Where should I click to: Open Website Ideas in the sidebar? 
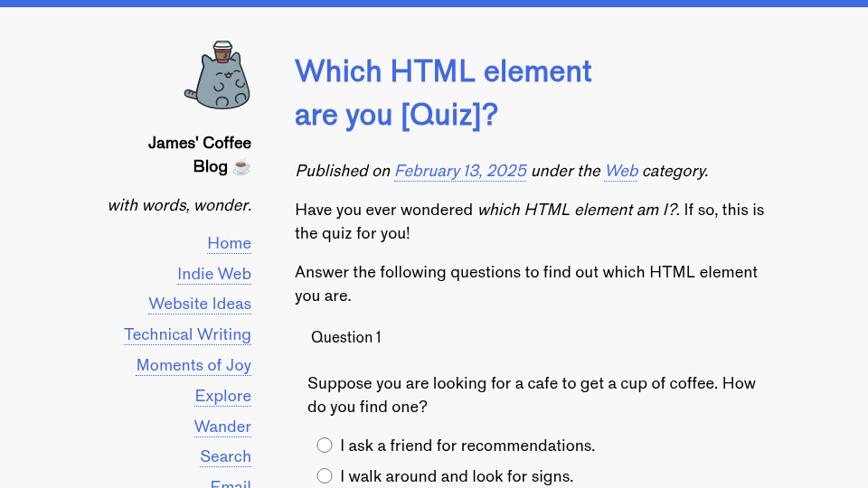pyautogui.click(x=200, y=304)
